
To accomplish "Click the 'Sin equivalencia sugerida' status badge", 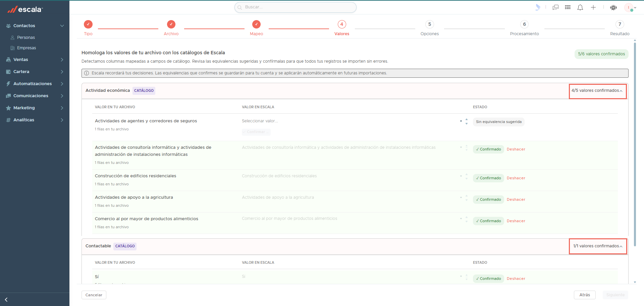I will [499, 122].
